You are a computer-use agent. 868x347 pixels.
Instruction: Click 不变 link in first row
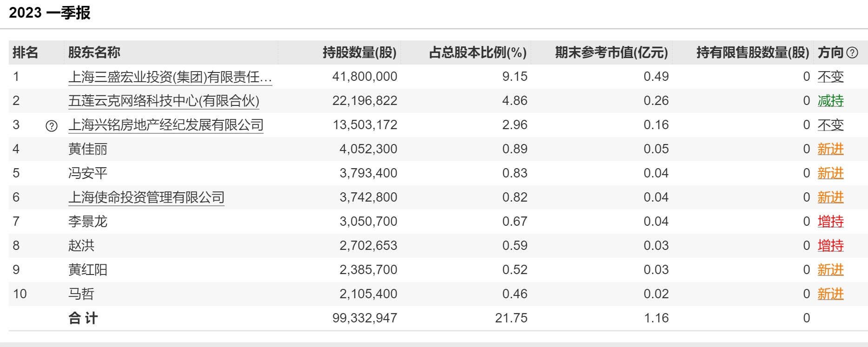830,77
